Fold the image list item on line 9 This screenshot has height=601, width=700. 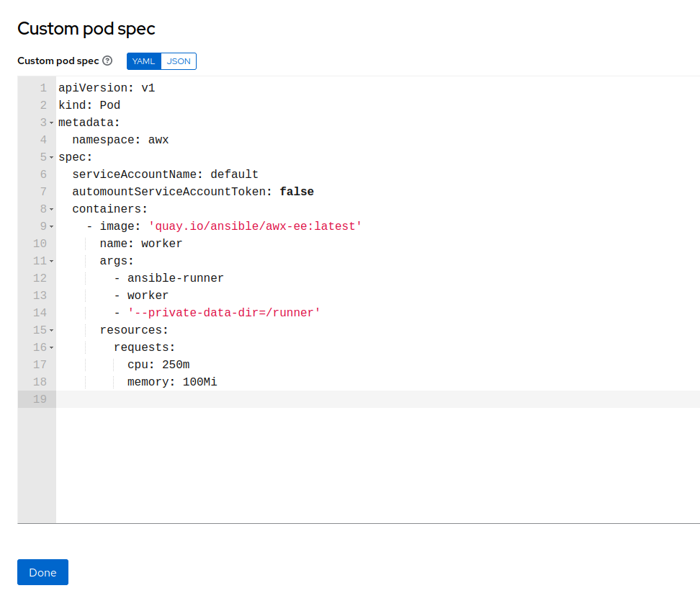coord(51,226)
